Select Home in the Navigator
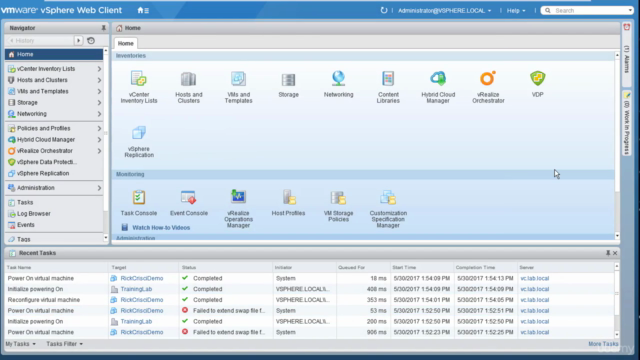The width and height of the screenshot is (640, 360). [54, 54]
